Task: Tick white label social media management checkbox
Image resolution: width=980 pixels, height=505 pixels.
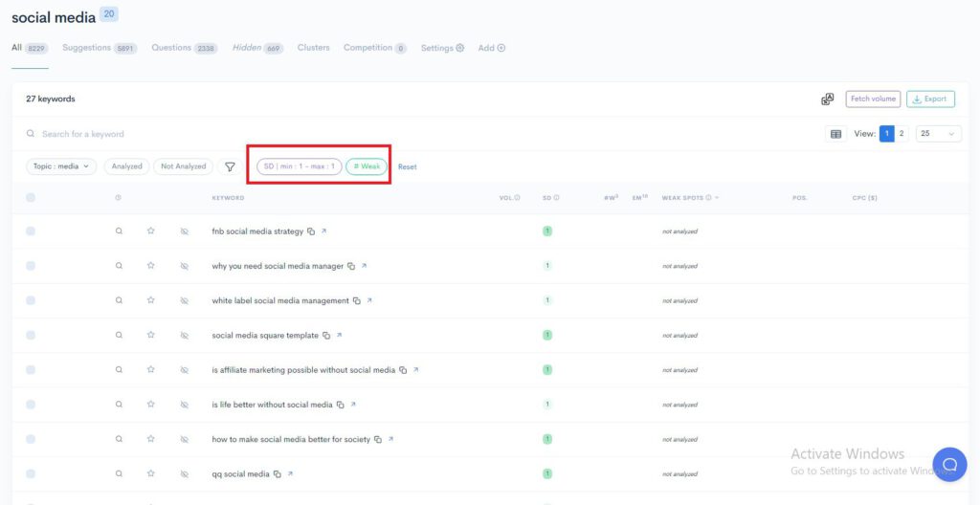Action: pyautogui.click(x=31, y=300)
